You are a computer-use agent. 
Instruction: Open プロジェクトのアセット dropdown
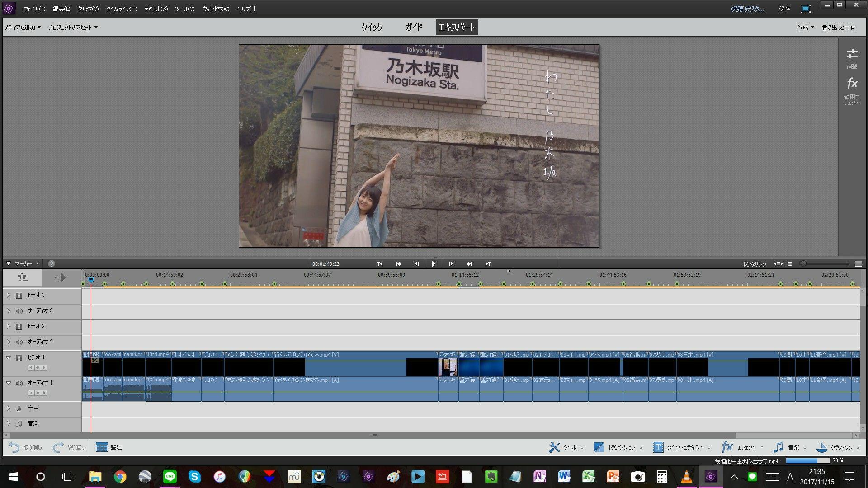pyautogui.click(x=73, y=27)
